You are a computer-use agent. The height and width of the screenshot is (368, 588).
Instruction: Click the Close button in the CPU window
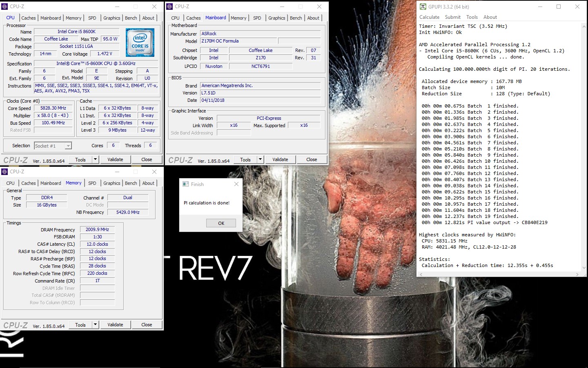click(x=147, y=159)
